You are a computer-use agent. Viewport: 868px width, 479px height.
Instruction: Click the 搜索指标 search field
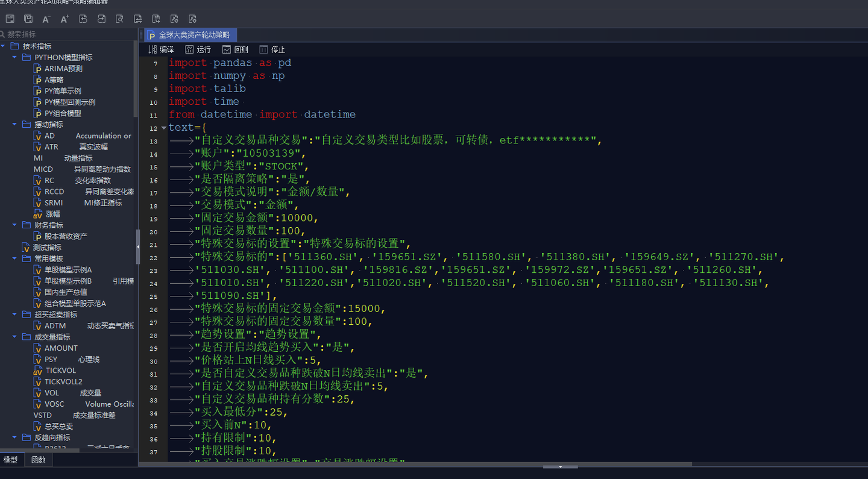coord(68,34)
